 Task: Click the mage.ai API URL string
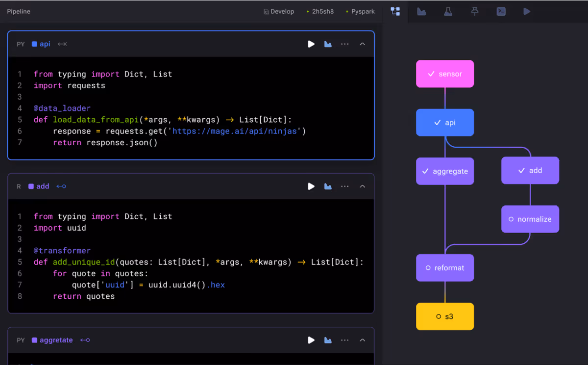click(x=235, y=131)
